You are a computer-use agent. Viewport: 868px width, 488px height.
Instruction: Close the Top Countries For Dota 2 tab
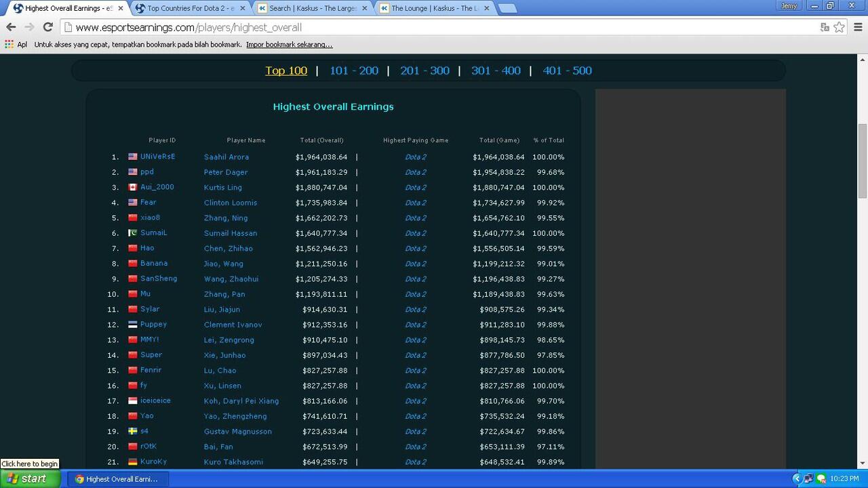tap(242, 8)
